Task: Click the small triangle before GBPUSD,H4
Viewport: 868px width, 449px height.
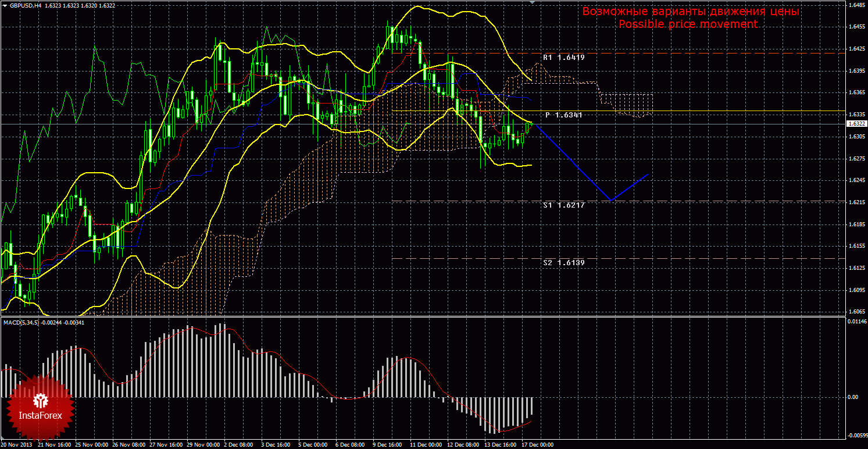Action: tap(5, 4)
